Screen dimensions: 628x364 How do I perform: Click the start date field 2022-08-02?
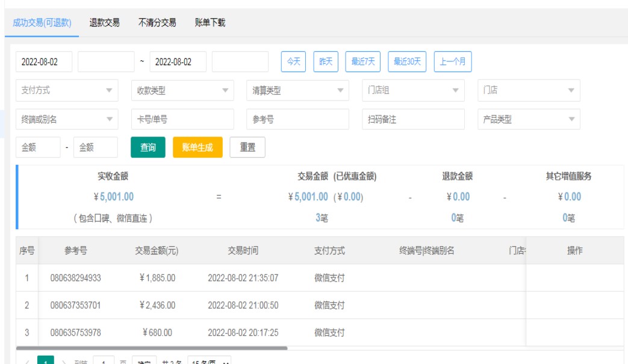pos(44,61)
